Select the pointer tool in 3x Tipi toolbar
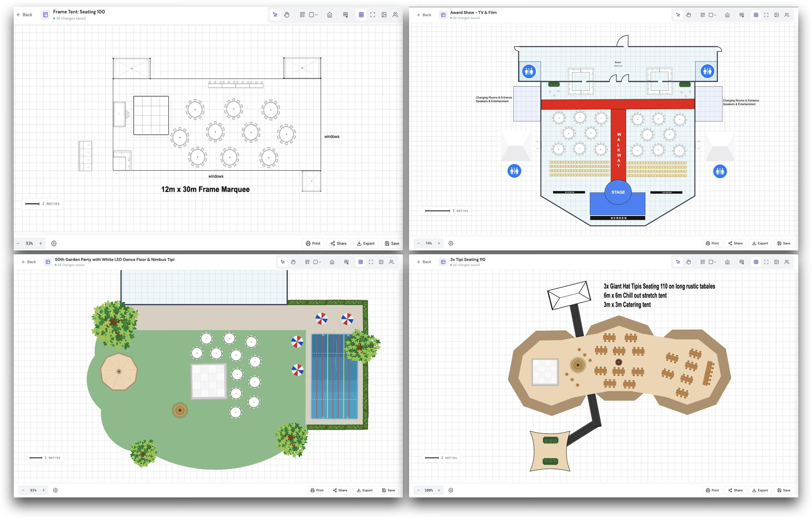 tap(678, 262)
